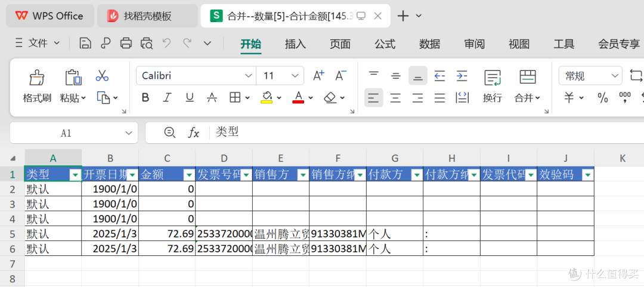Apply thousands separator format
The height and width of the screenshot is (287, 644).
[625, 97]
